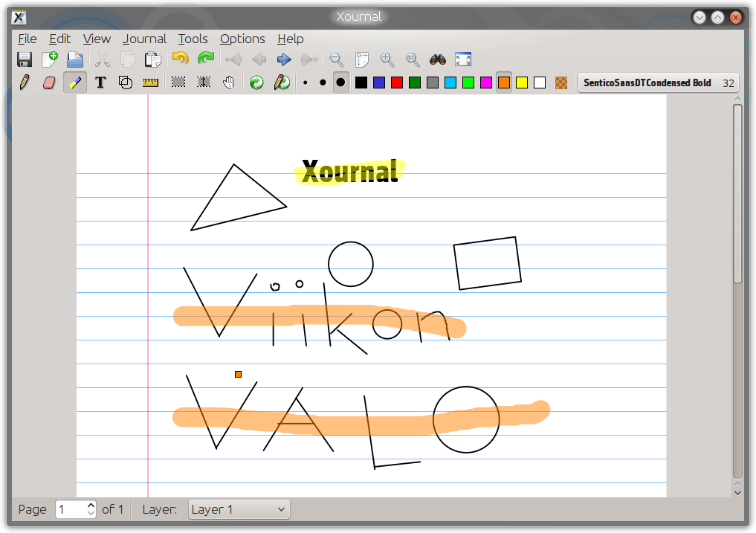
Task: Pick the yellow color swatch
Action: 522,83
